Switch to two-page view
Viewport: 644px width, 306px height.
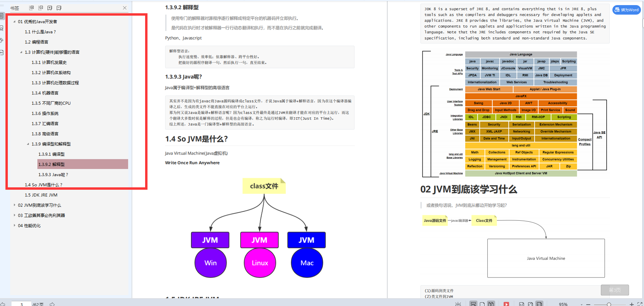pyautogui.click(x=491, y=304)
